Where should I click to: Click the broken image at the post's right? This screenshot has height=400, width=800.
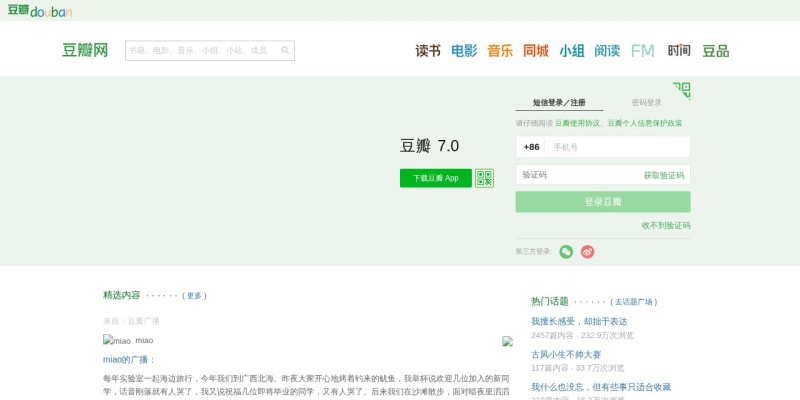507,341
